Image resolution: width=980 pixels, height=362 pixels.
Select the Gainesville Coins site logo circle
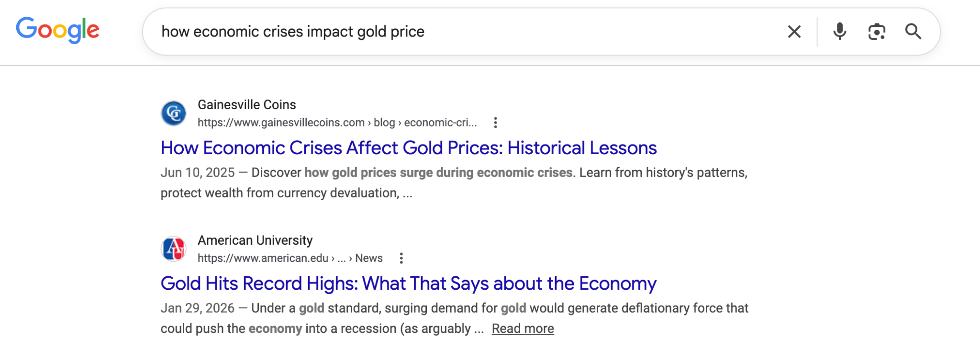pyautogui.click(x=173, y=113)
